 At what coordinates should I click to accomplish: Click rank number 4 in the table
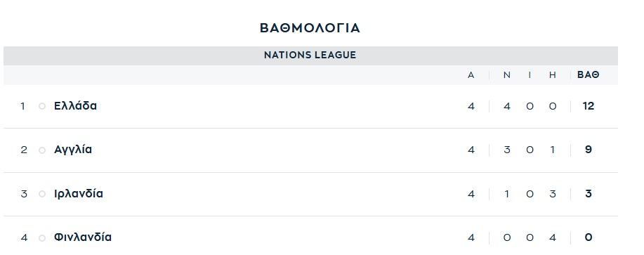tap(24, 237)
